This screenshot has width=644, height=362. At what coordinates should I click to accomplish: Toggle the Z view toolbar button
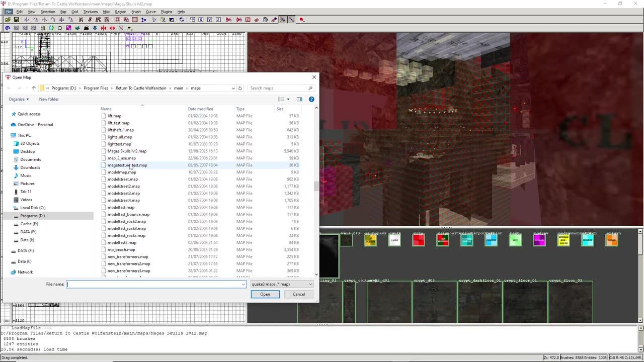pos(218,20)
